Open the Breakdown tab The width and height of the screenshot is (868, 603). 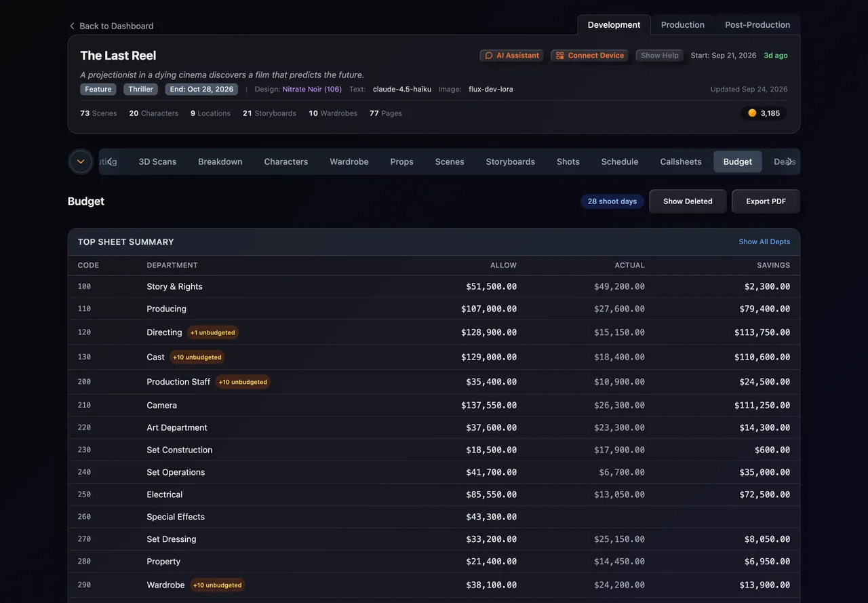pyautogui.click(x=220, y=161)
